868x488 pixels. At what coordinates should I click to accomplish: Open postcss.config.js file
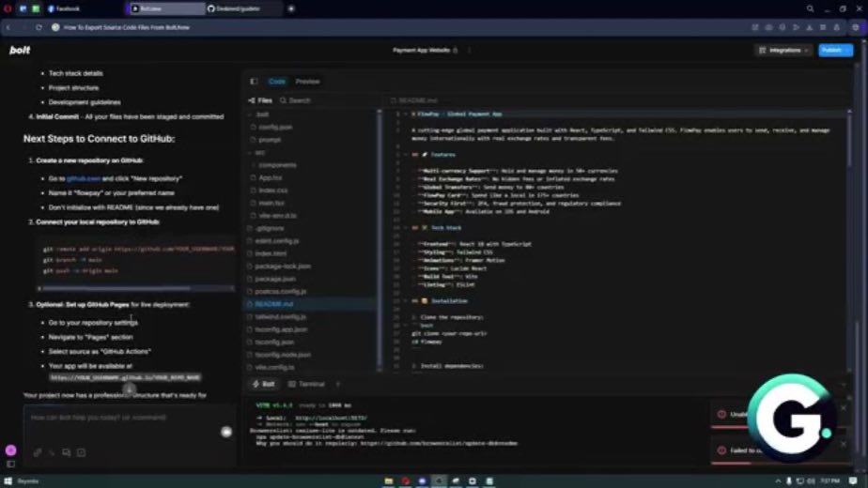point(280,292)
